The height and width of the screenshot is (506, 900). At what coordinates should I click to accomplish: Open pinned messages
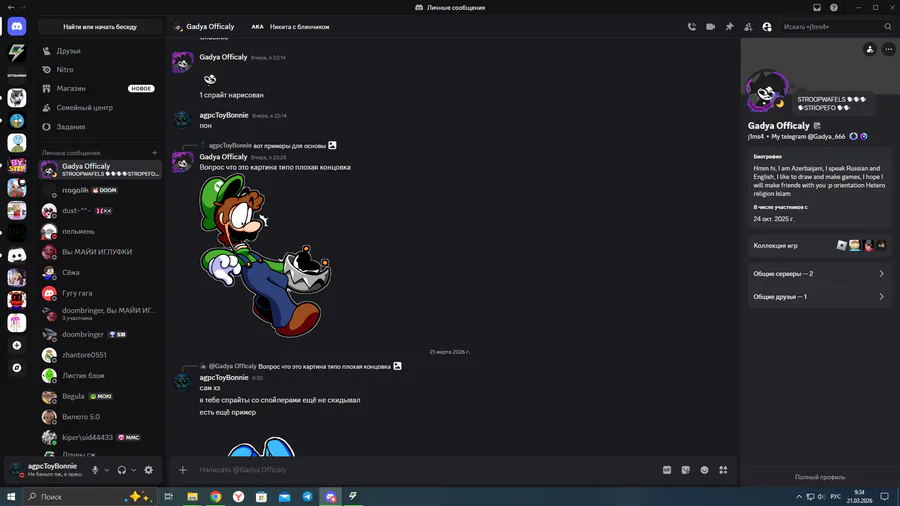click(x=730, y=27)
